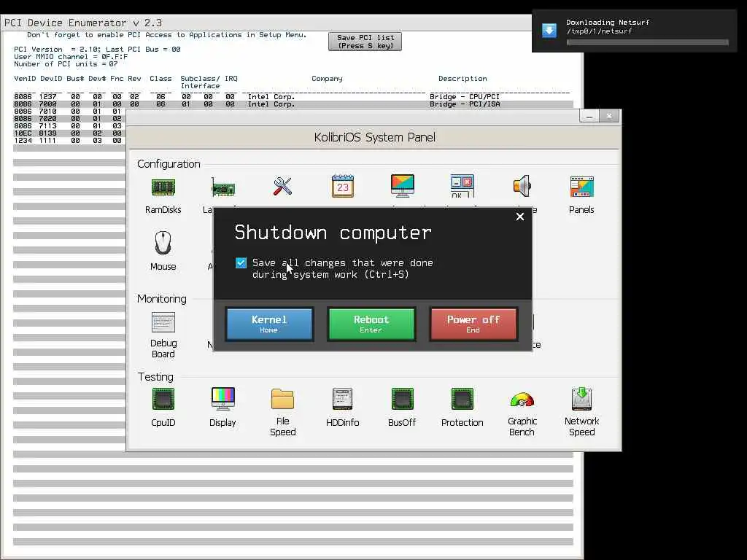Select the PCI row with VenID 10EC
The image size is (747, 560).
(69, 133)
